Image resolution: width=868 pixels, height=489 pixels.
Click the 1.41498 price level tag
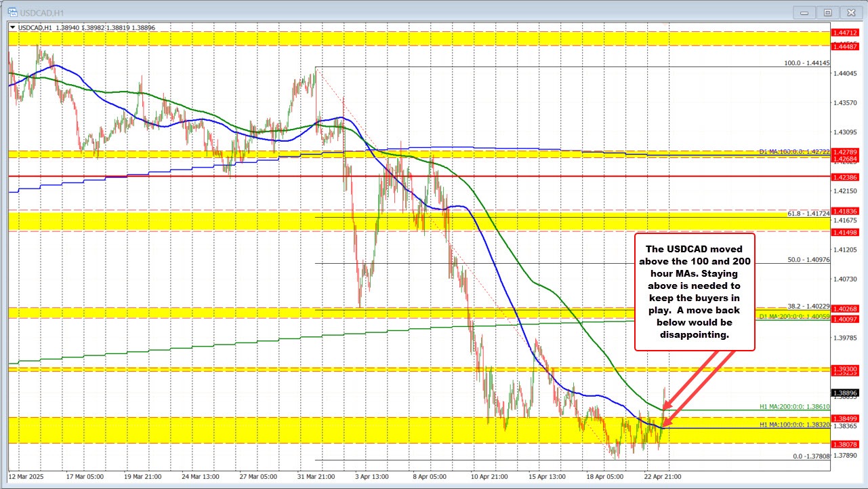click(x=846, y=232)
